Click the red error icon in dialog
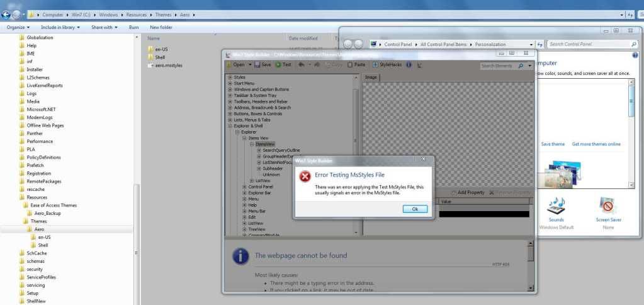This screenshot has height=305, width=644. (x=305, y=176)
